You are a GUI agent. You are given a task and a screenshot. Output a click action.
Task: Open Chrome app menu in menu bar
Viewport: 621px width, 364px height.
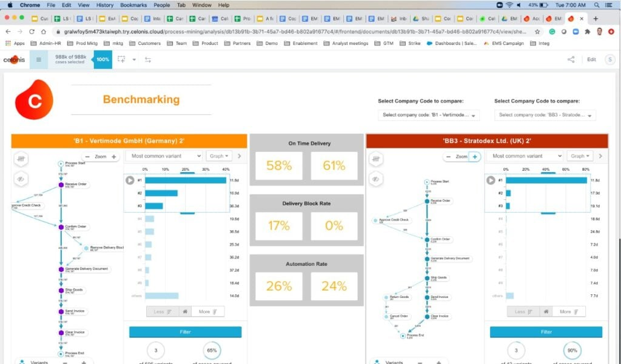click(30, 5)
